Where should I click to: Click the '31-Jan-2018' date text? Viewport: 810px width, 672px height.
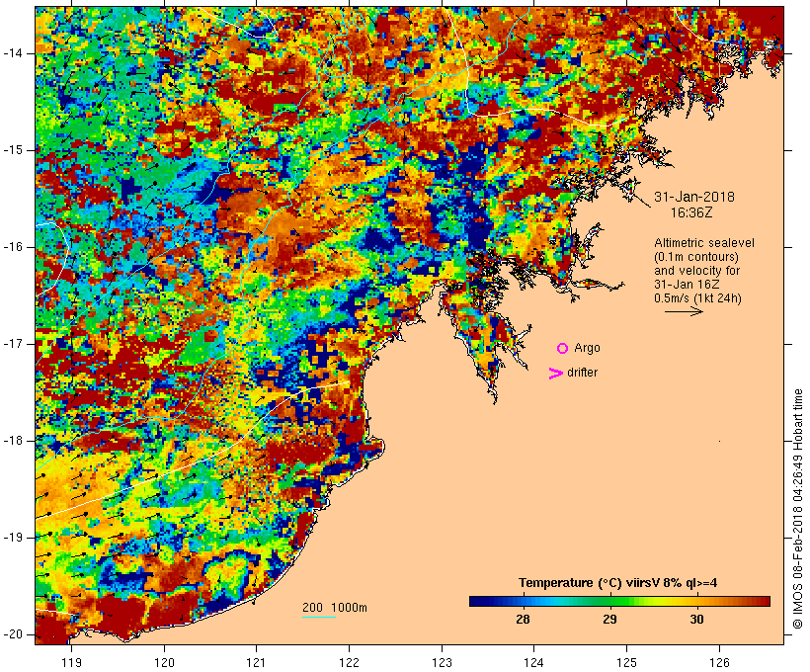click(694, 197)
